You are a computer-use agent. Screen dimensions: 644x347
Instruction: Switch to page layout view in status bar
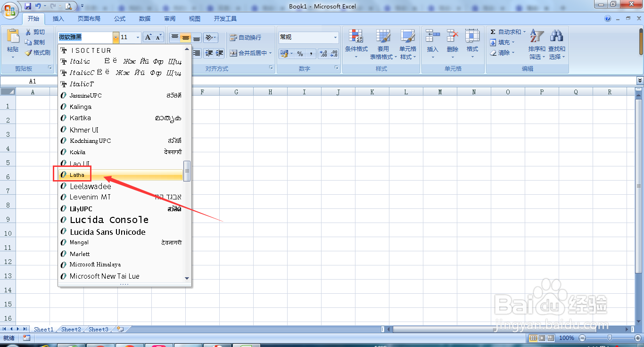click(x=542, y=338)
